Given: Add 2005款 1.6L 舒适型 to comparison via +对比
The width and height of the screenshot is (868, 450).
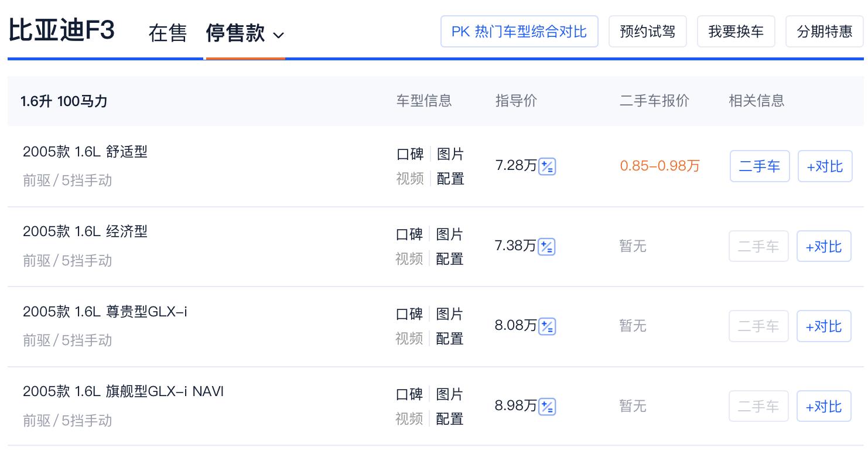Looking at the screenshot, I should click(x=824, y=166).
